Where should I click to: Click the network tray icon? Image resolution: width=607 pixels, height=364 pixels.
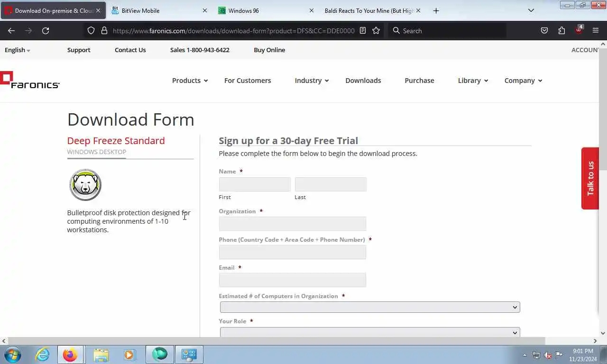pyautogui.click(x=536, y=355)
